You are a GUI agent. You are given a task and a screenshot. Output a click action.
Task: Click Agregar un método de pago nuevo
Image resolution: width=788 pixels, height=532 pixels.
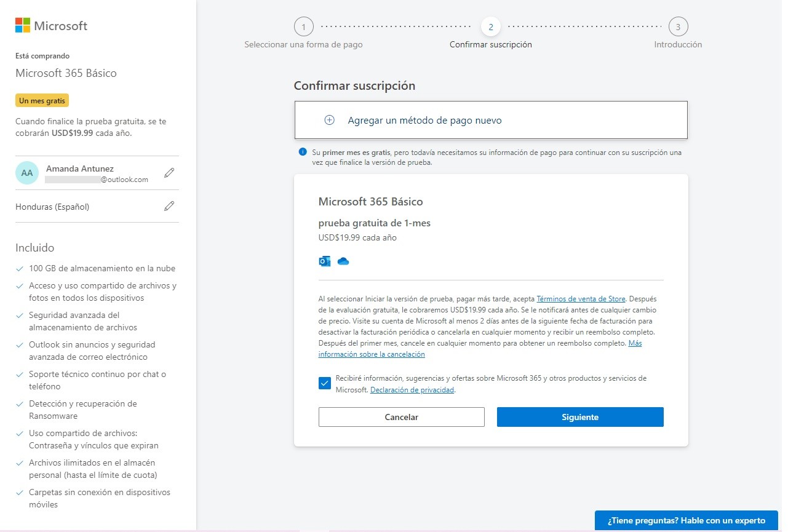(491, 120)
